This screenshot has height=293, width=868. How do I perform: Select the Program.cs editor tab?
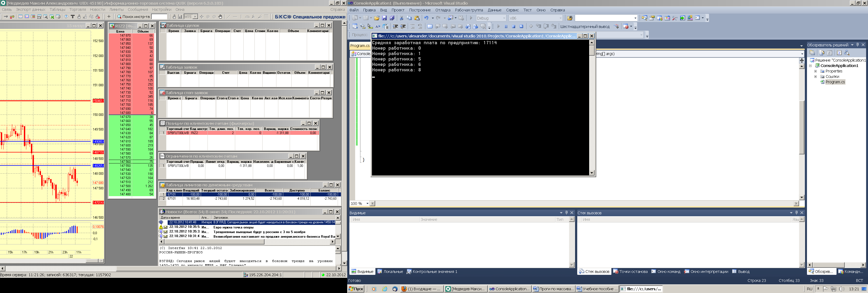(360, 46)
